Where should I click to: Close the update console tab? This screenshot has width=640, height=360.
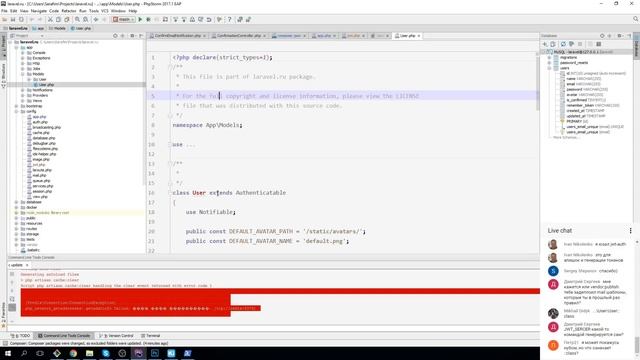[27, 265]
